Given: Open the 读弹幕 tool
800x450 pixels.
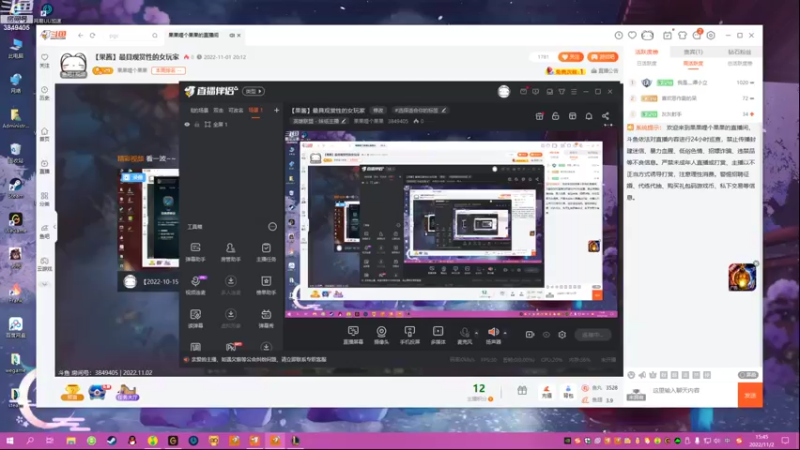Looking at the screenshot, I should [x=195, y=318].
